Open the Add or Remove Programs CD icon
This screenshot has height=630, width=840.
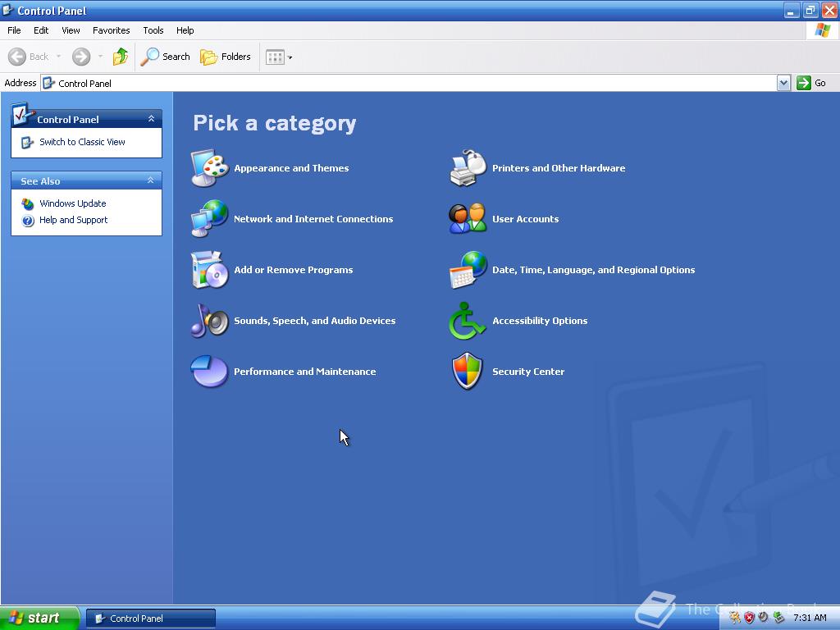point(210,269)
